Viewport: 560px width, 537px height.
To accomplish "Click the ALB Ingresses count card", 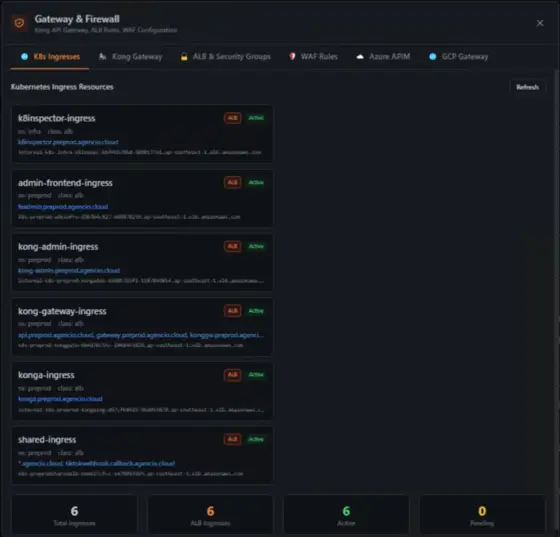I will (x=210, y=515).
